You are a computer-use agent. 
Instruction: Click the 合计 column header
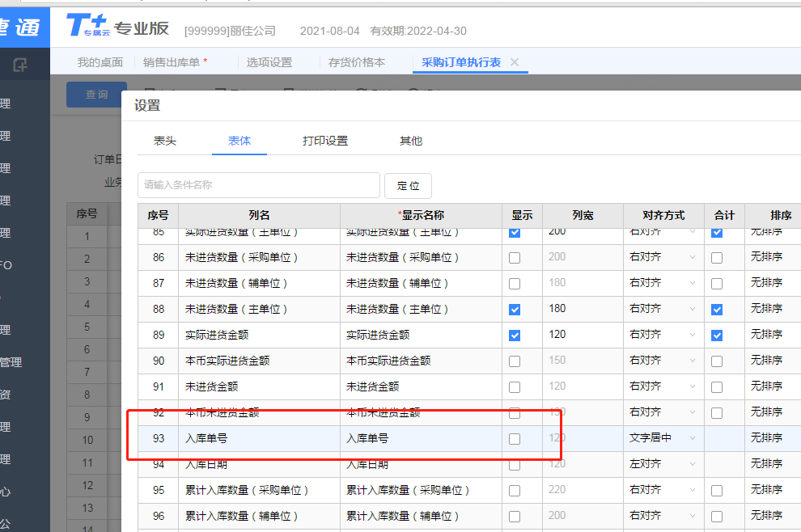tap(724, 215)
